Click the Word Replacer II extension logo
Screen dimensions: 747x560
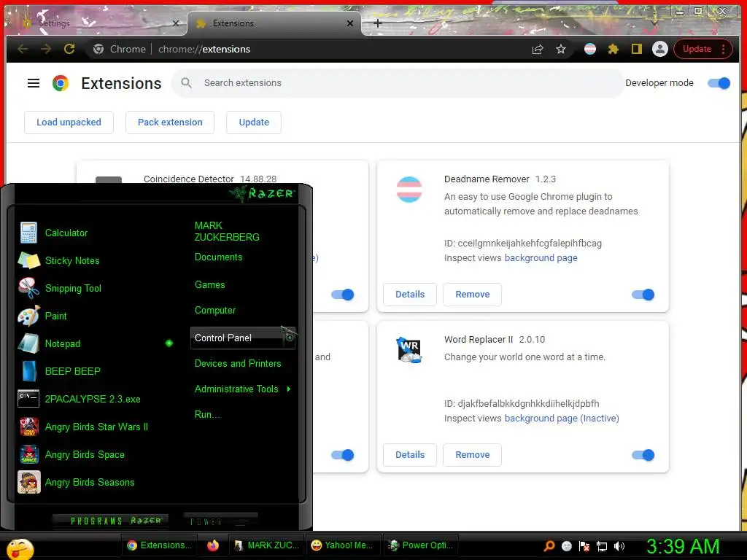(x=409, y=349)
